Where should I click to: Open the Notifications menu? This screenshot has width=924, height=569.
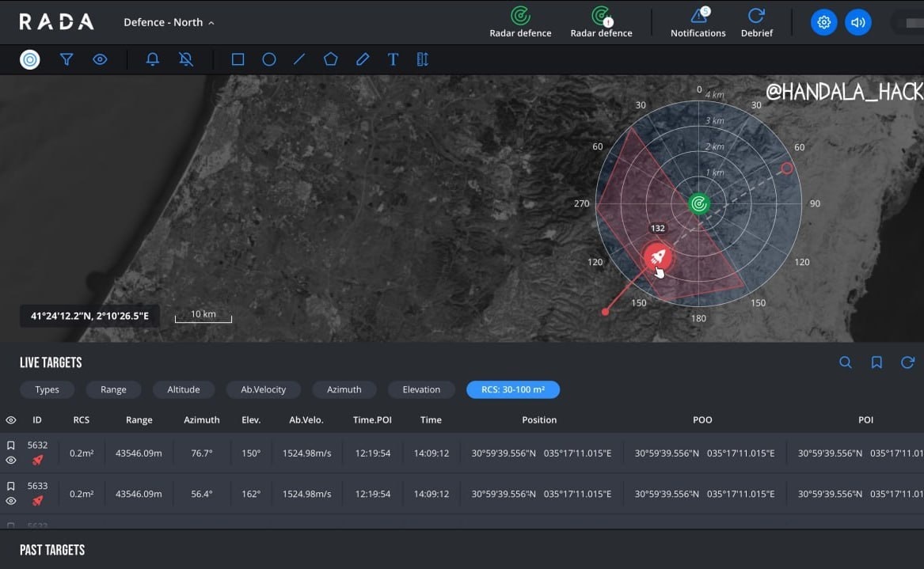point(698,22)
